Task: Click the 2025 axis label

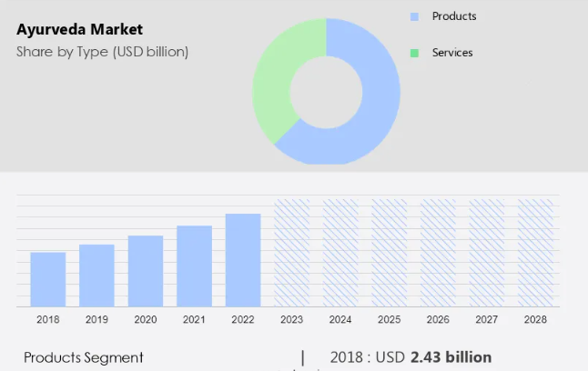Action: 390,320
